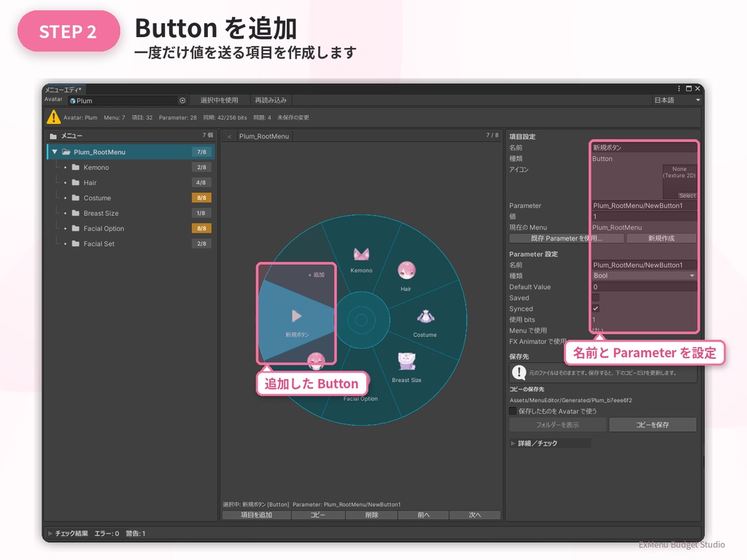Open the 種類 Bool type dropdown
Image resolution: width=747 pixels, height=560 pixels.
(x=644, y=276)
